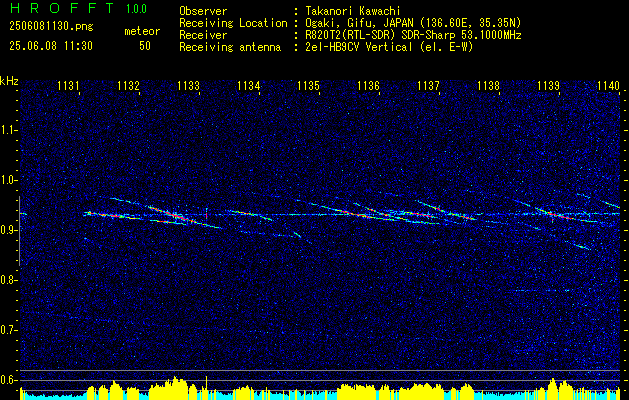Select the file name 2506081130.png

tap(51, 27)
